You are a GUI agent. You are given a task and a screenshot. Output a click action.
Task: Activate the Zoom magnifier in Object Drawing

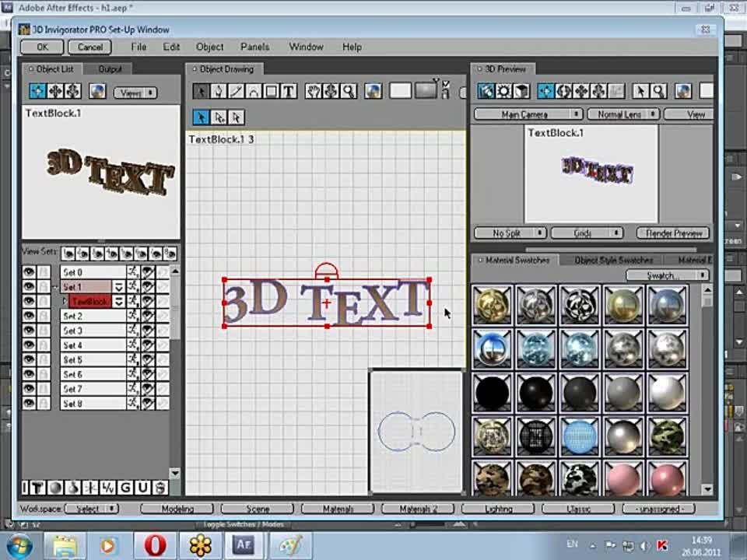pos(349,91)
